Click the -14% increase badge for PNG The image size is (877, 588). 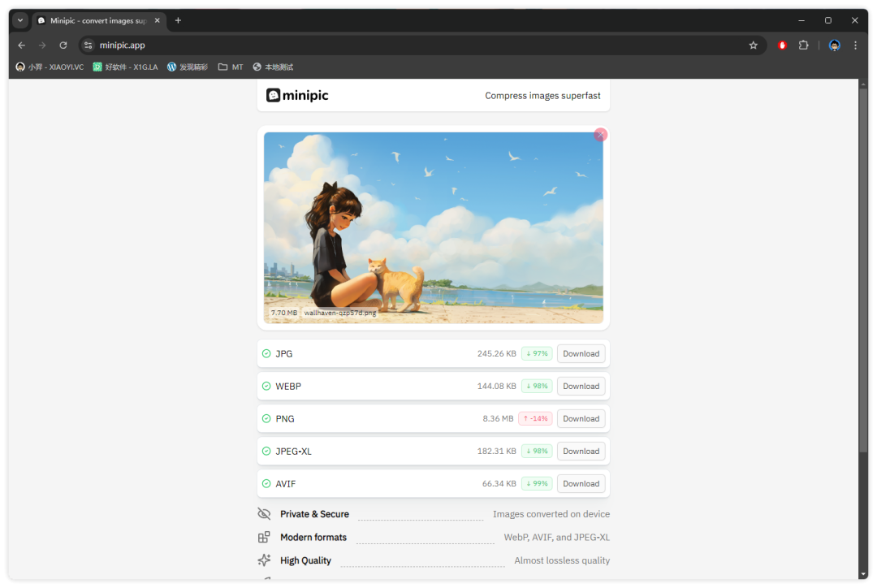pyautogui.click(x=535, y=418)
